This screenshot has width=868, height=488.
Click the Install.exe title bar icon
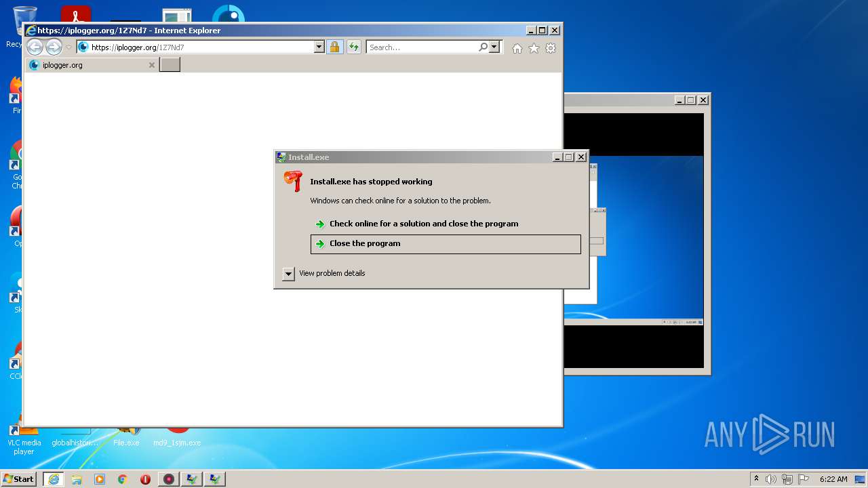[x=281, y=157]
